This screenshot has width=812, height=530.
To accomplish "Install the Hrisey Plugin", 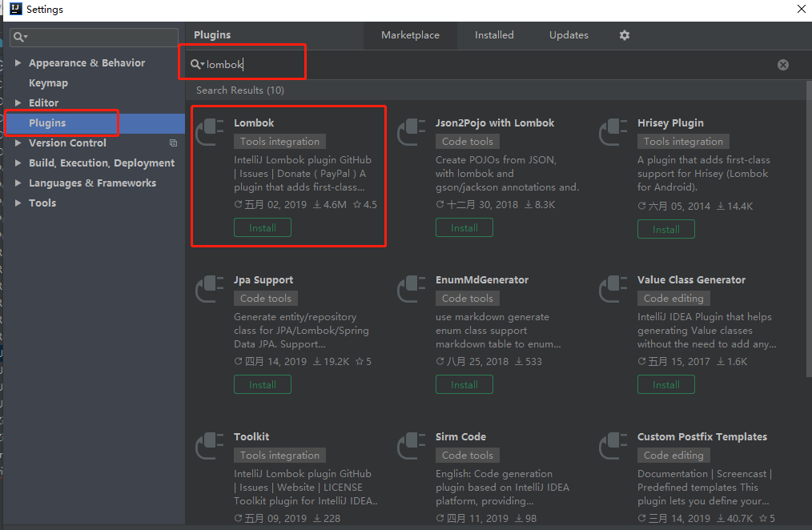I will [x=666, y=229].
